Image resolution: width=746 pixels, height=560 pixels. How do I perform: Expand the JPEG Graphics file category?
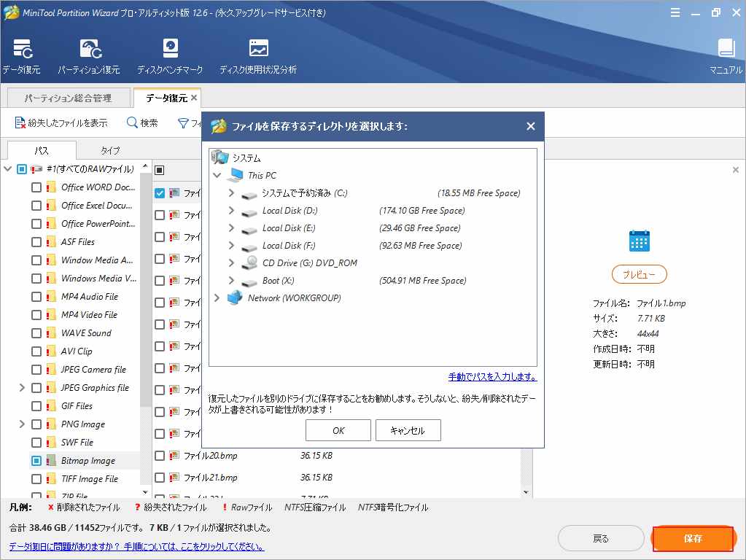pos(21,387)
